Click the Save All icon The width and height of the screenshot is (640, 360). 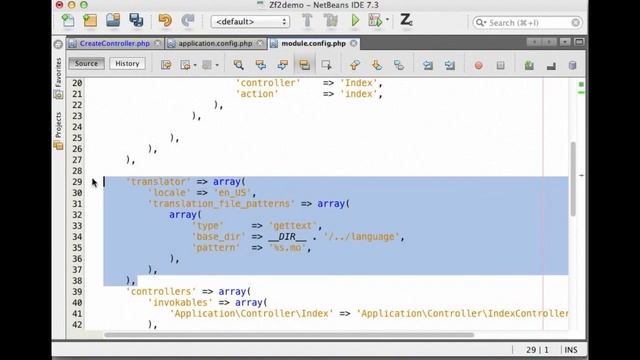tap(136, 20)
